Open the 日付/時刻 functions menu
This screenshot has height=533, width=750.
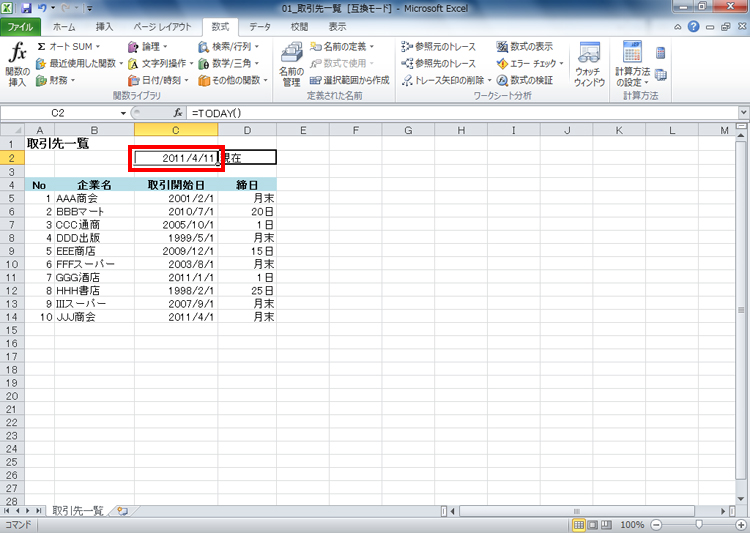pos(158,80)
